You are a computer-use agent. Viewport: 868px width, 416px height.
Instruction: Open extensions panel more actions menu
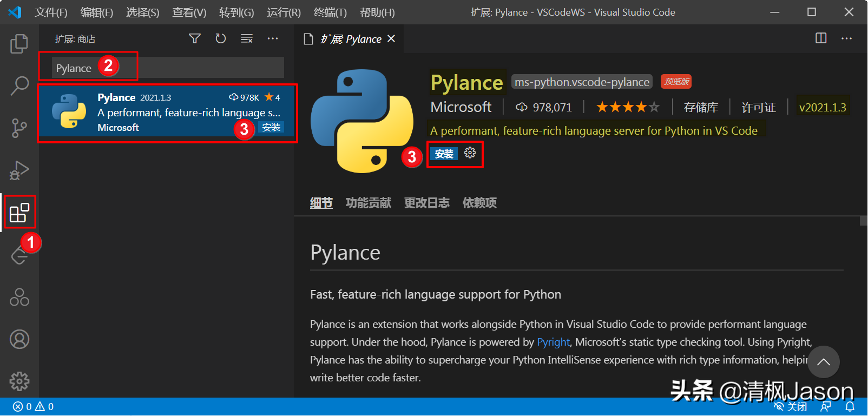[273, 38]
